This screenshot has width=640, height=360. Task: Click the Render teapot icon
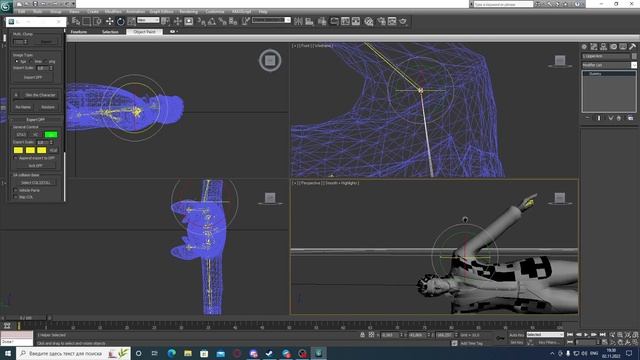[x=403, y=21]
